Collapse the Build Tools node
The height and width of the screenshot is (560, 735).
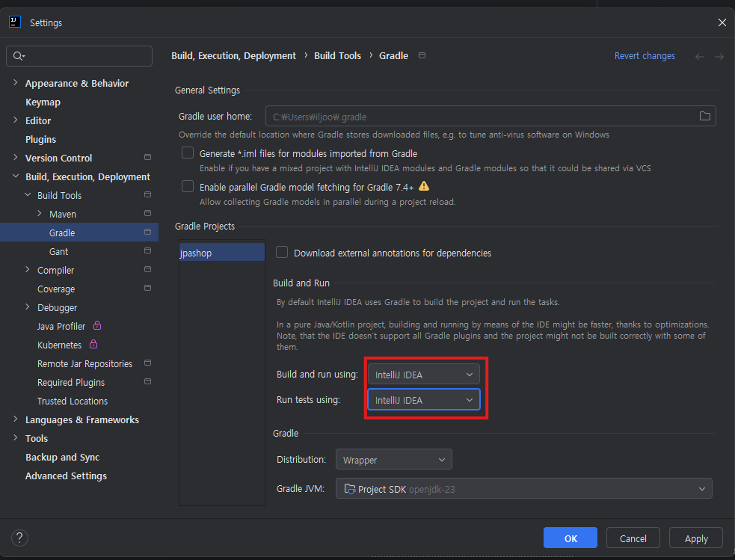(x=28, y=194)
